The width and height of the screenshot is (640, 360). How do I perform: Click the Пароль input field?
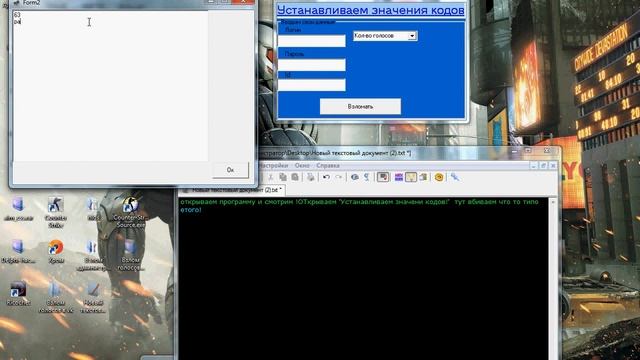click(x=311, y=64)
